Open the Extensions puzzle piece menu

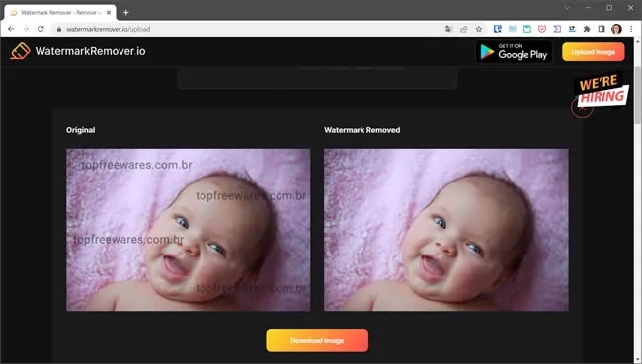tap(587, 29)
